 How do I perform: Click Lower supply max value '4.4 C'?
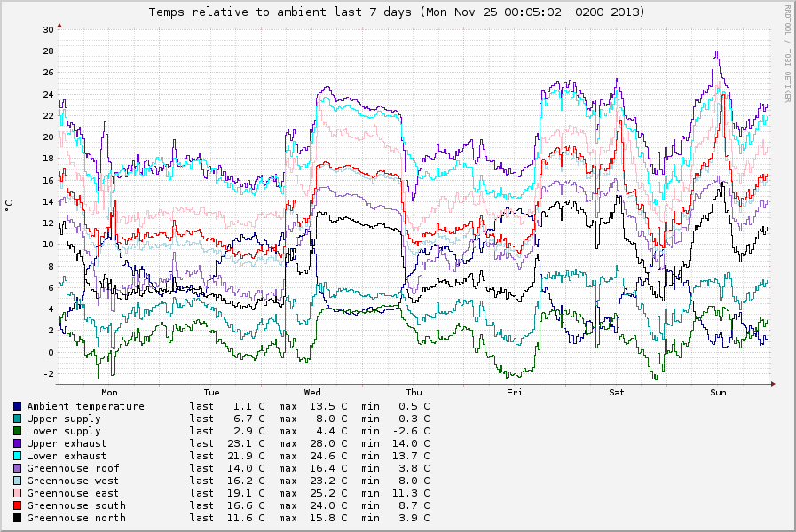click(332, 431)
